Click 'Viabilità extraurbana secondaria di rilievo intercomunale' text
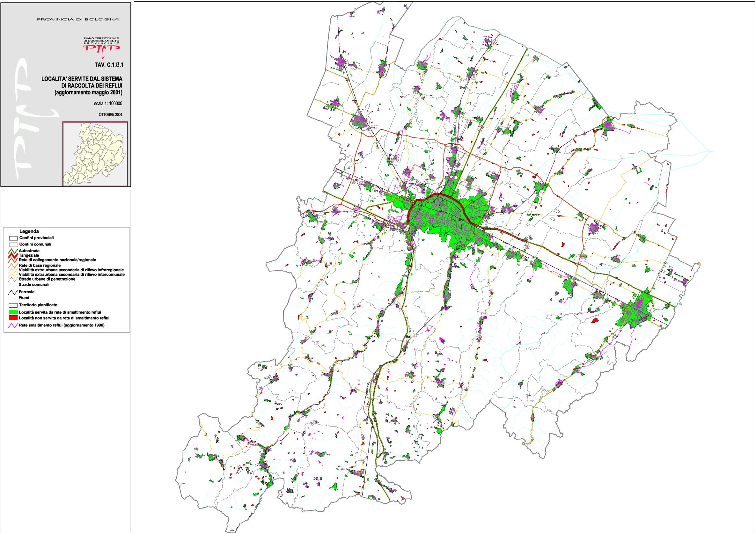The width and height of the screenshot is (756, 534). click(72, 274)
